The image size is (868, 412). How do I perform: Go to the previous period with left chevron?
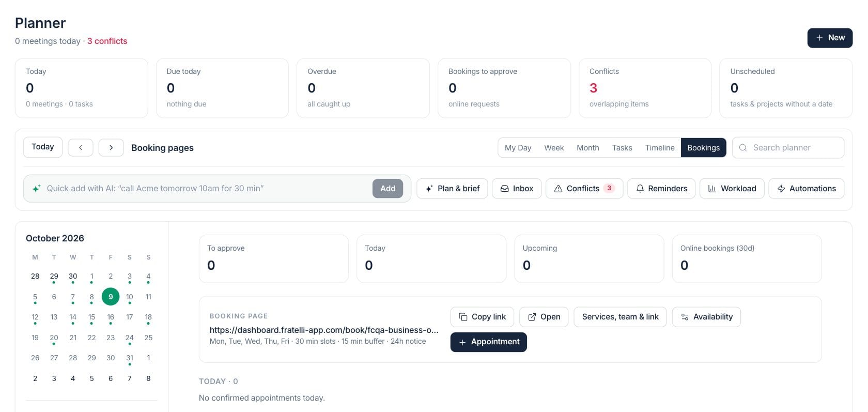pyautogui.click(x=81, y=147)
